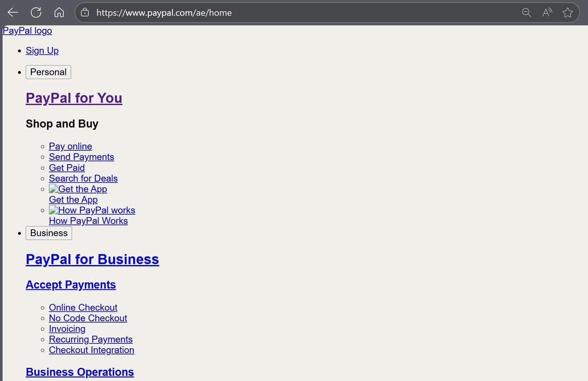Add page to favorites with star icon

pos(568,13)
